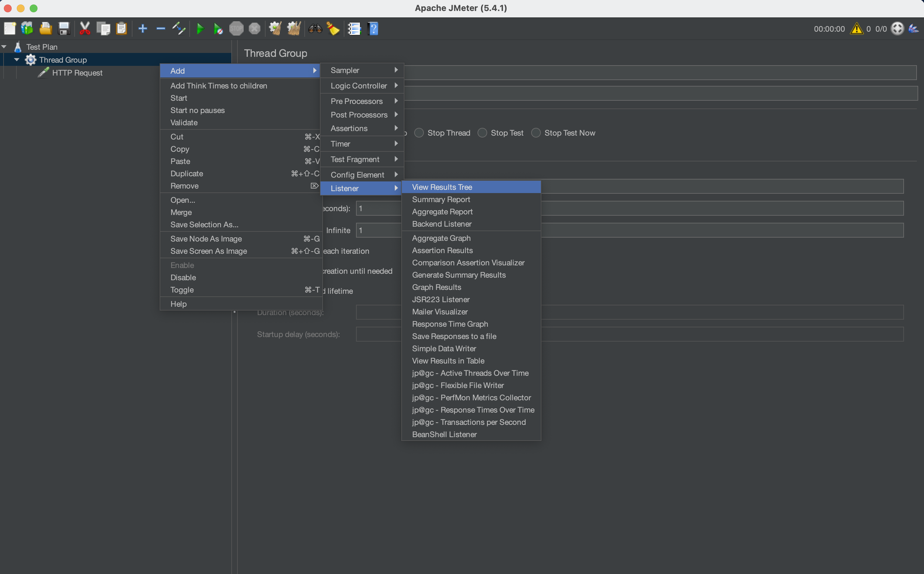Image resolution: width=924 pixels, height=574 pixels.
Task: Select Disable in context menu
Action: pos(241,278)
